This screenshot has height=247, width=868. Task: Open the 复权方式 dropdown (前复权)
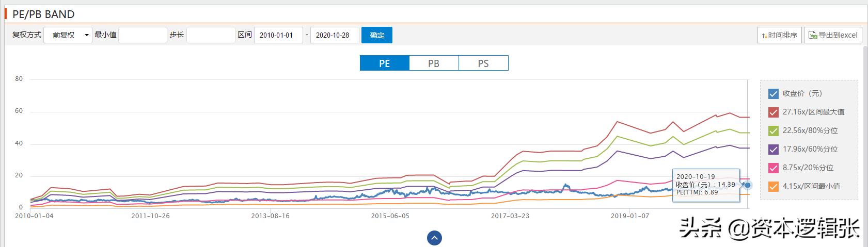point(68,35)
